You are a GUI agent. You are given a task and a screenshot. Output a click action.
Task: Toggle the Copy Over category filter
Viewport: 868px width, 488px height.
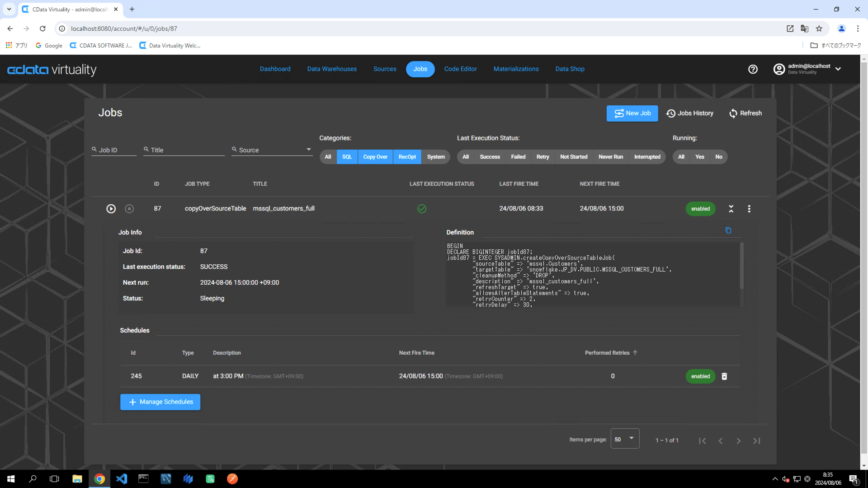coord(375,157)
